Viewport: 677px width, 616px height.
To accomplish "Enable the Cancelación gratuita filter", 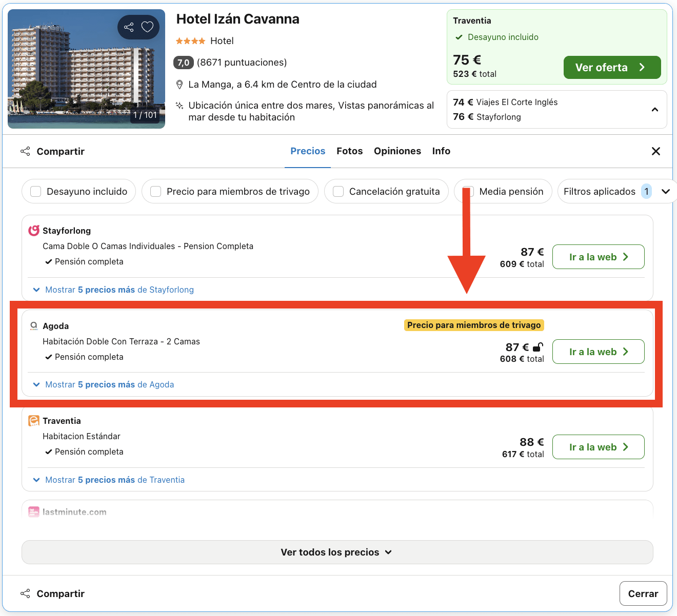I will pos(338,191).
